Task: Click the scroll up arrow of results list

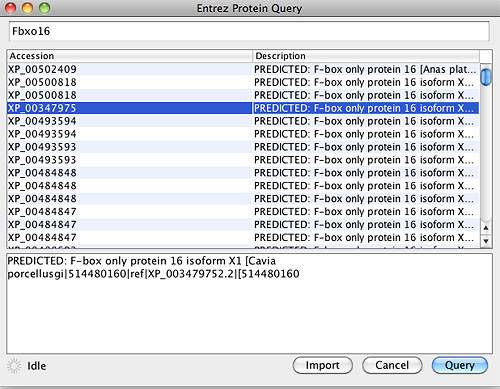Action: click(486, 228)
